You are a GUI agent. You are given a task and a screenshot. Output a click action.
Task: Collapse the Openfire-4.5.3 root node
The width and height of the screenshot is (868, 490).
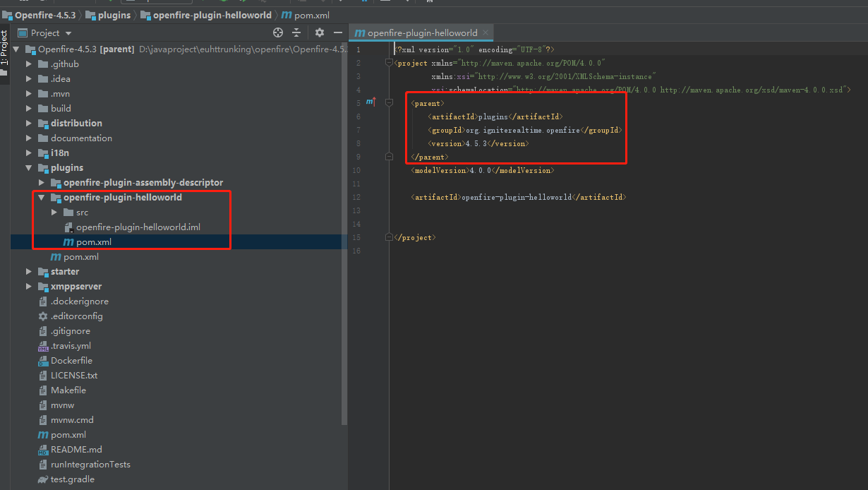[16, 49]
